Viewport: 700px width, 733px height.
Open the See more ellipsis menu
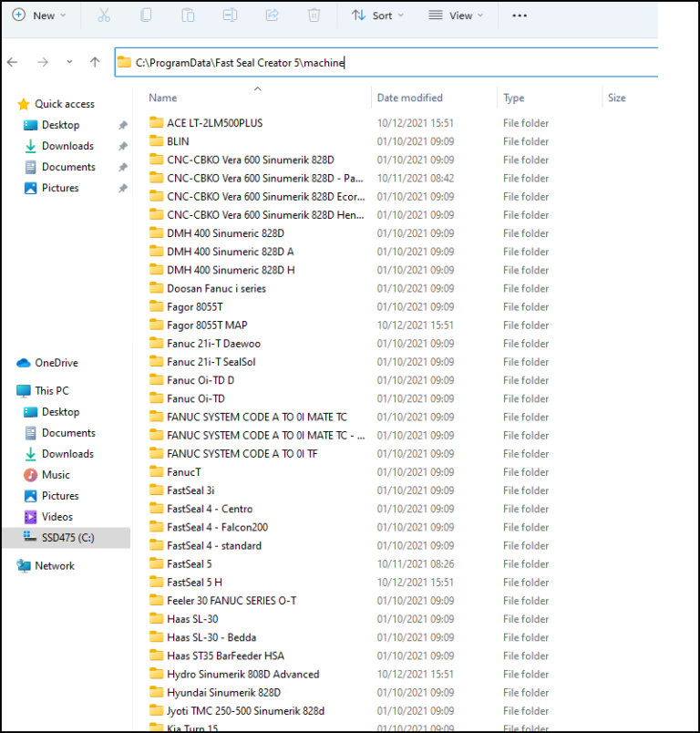(x=520, y=15)
